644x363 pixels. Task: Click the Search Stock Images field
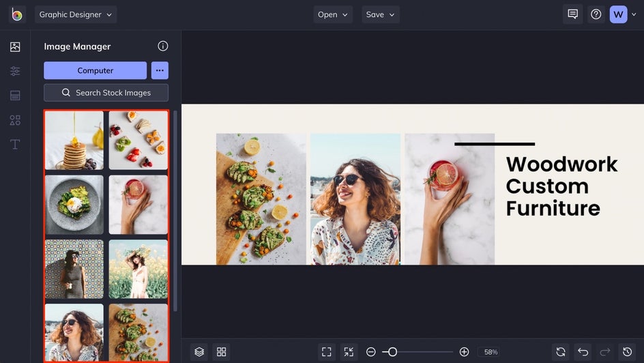(x=106, y=93)
